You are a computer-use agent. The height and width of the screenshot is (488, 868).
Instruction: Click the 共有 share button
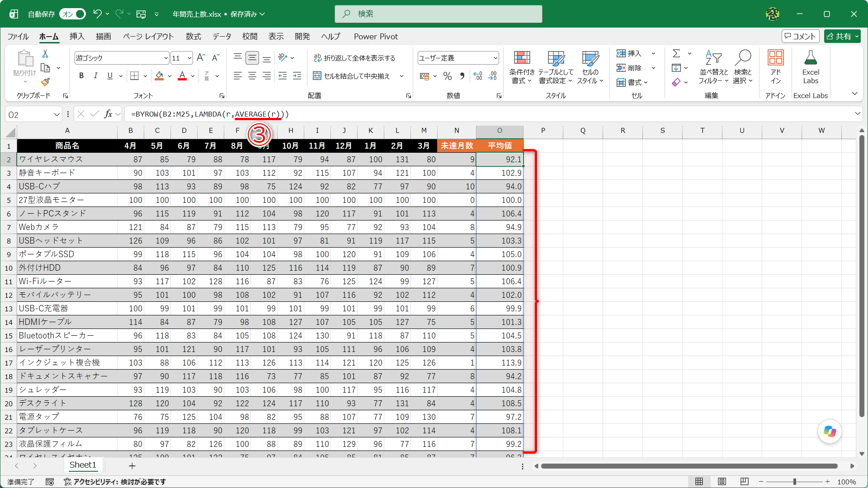[842, 36]
